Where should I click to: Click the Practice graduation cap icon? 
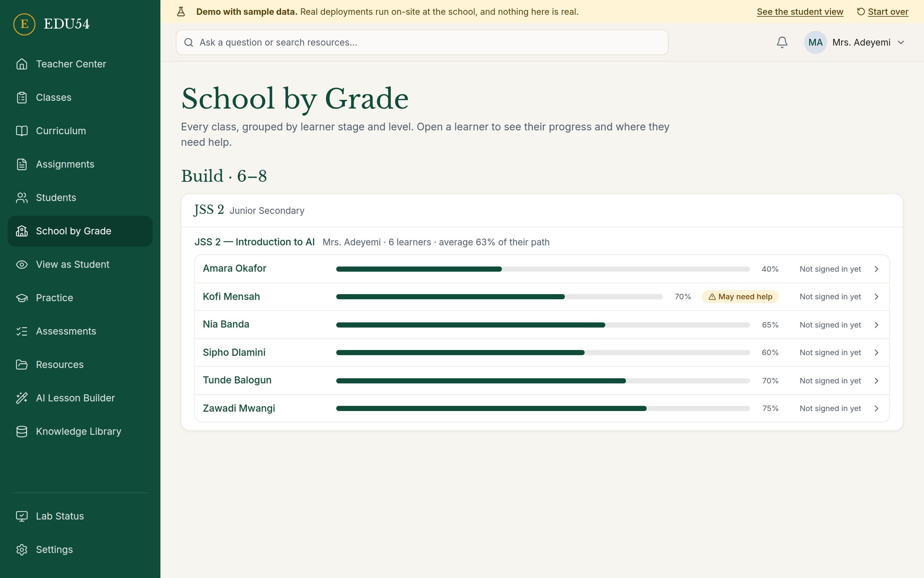click(22, 298)
